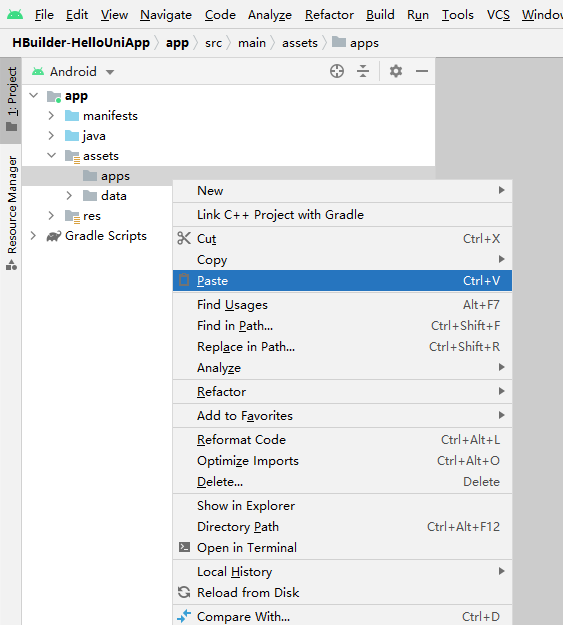This screenshot has height=625, width=563.
Task: Click the app module folder icon
Action: [54, 96]
